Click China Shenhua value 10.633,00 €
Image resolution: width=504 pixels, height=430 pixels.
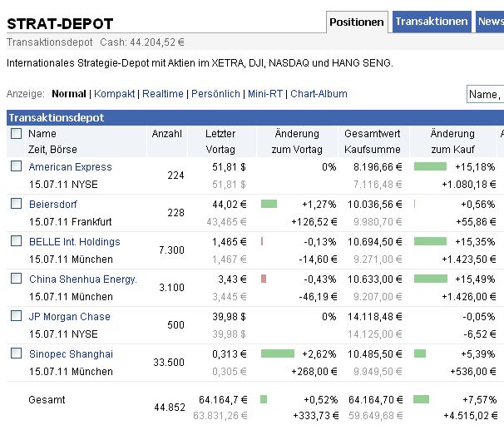point(375,279)
